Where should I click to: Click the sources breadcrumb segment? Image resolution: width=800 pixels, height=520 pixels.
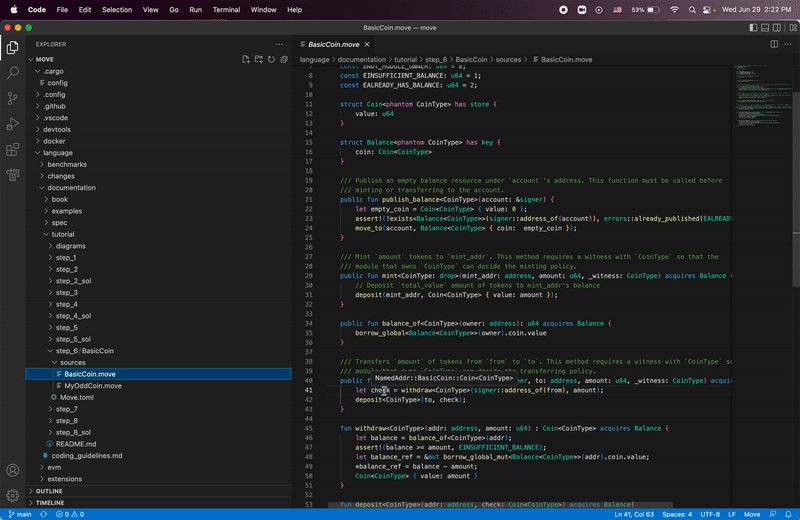click(x=508, y=60)
